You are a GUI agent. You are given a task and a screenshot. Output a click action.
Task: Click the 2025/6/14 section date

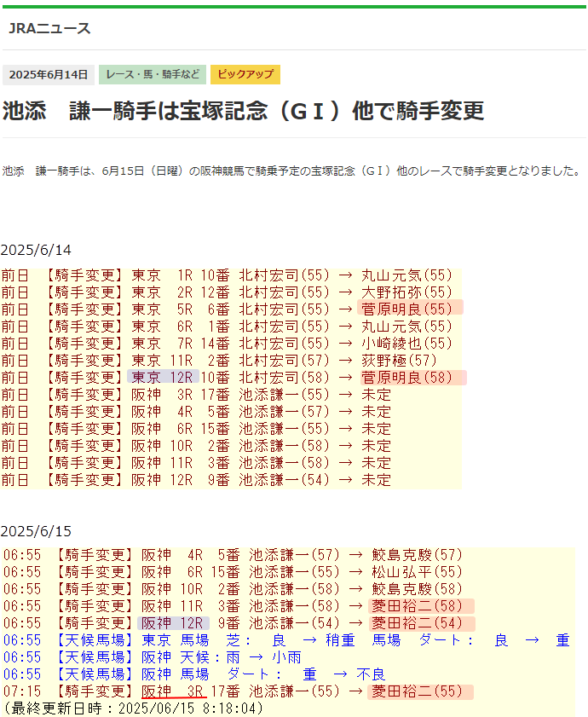(36, 250)
